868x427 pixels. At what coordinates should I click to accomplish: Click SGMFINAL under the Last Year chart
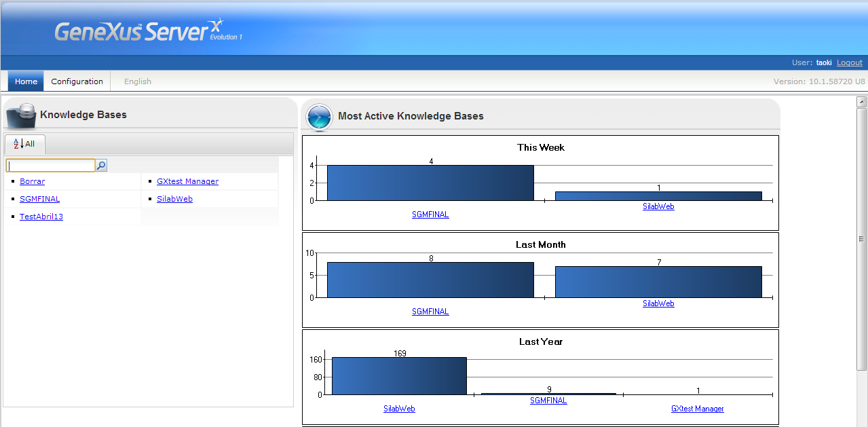[548, 401]
